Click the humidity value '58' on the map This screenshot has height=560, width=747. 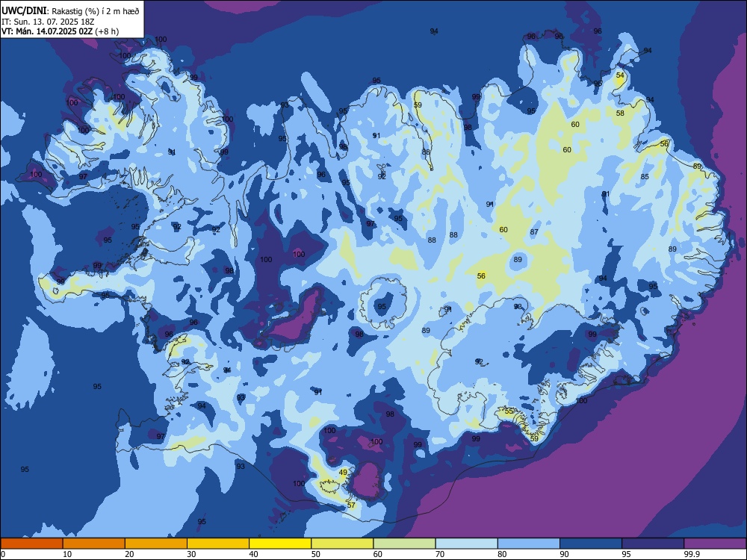[620, 113]
